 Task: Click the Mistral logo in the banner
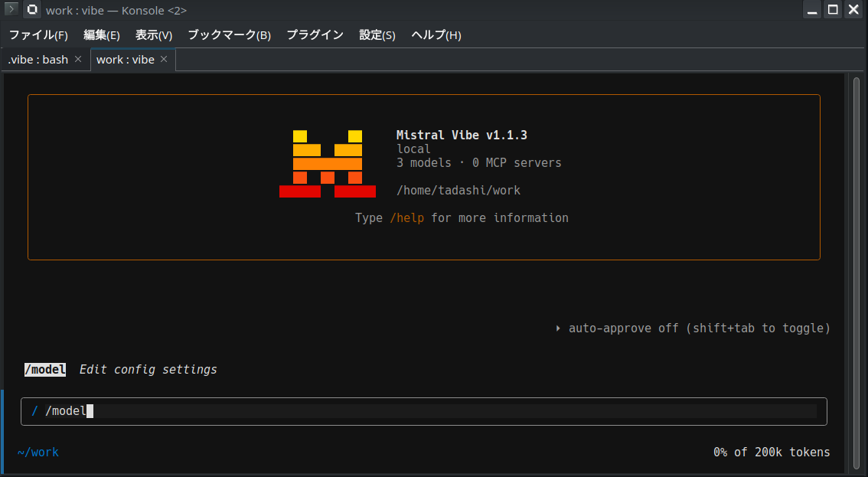[x=328, y=163]
